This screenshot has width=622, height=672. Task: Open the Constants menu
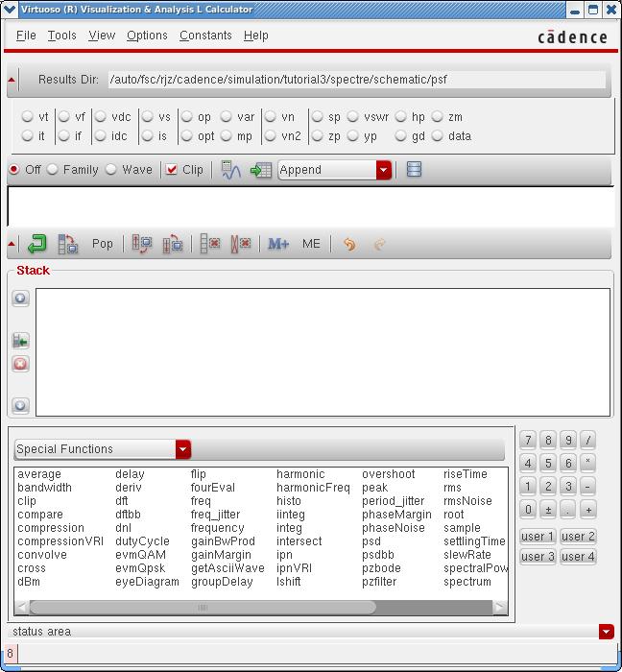(205, 36)
